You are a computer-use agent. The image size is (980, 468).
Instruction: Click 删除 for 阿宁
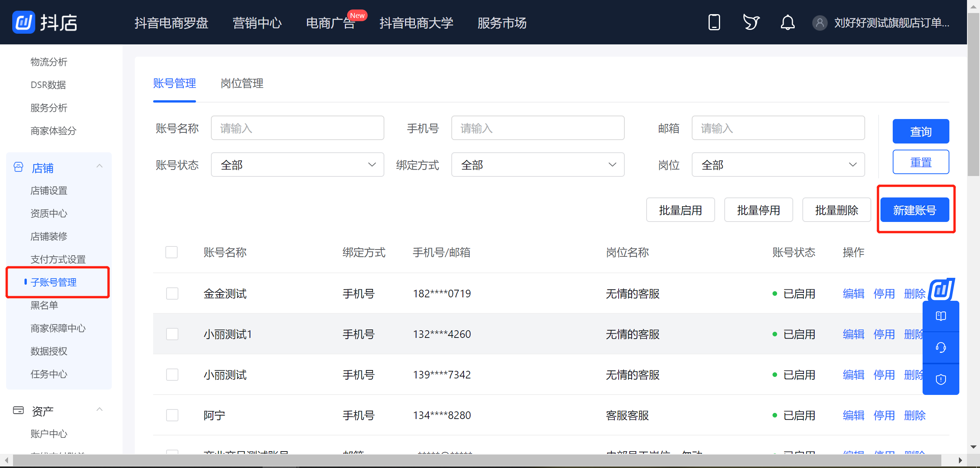pyautogui.click(x=915, y=415)
